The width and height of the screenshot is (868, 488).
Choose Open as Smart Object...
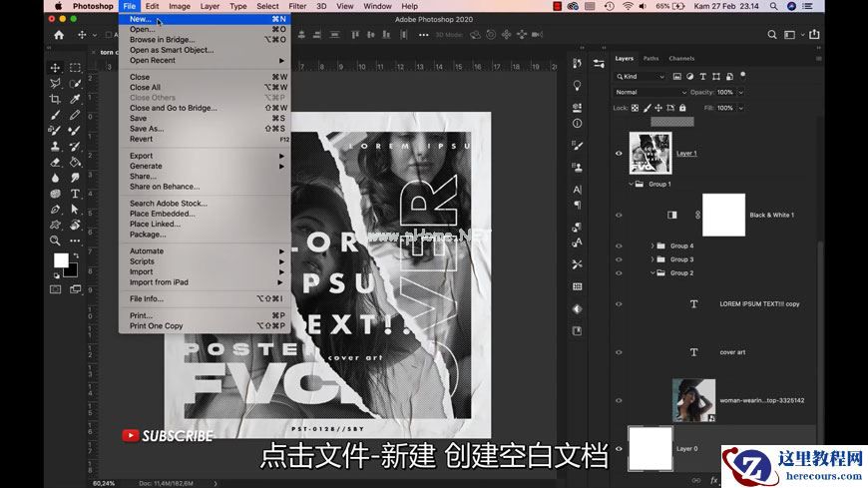click(205, 50)
